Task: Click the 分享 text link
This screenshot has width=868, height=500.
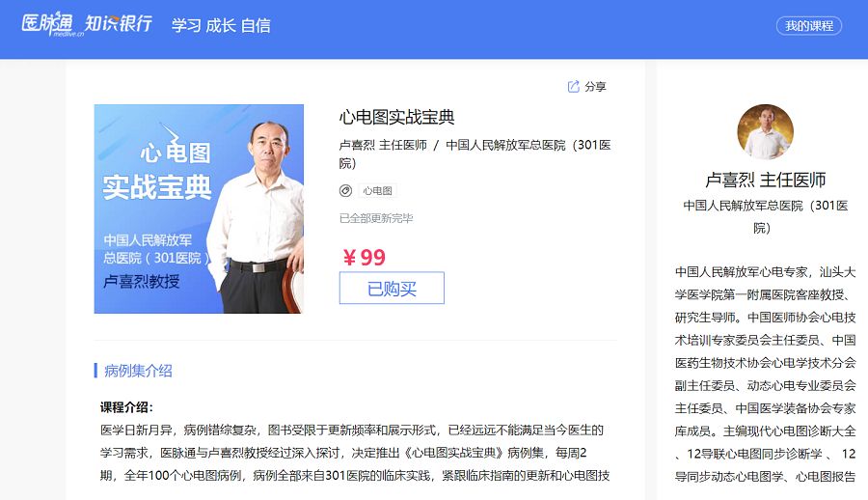Action: click(x=595, y=87)
